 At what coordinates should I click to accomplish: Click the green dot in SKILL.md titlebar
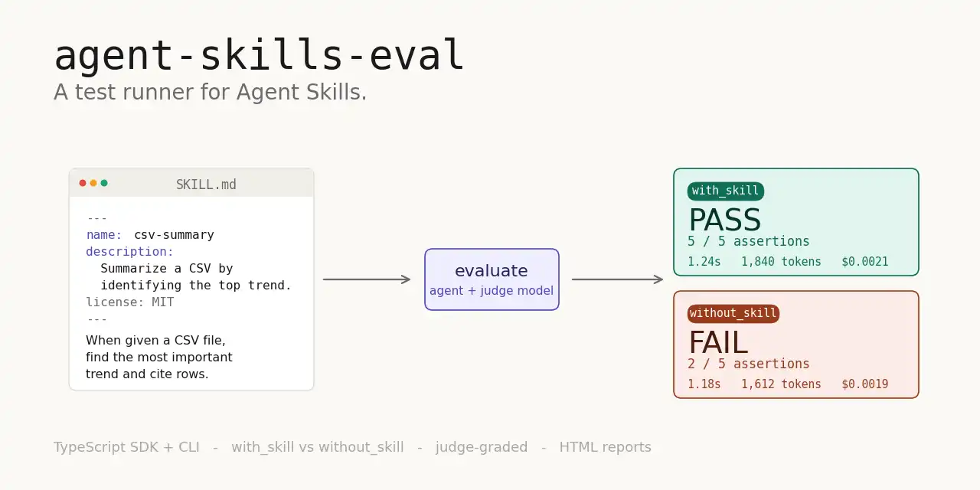pyautogui.click(x=104, y=183)
